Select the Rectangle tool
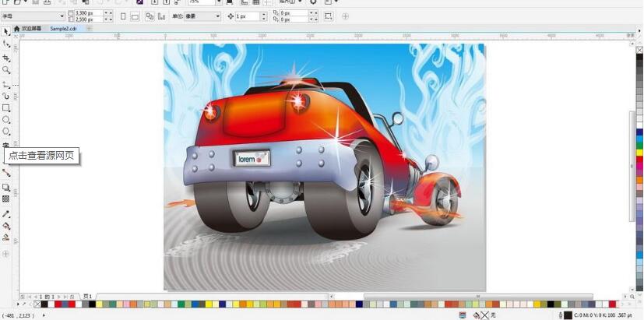 tap(6, 107)
